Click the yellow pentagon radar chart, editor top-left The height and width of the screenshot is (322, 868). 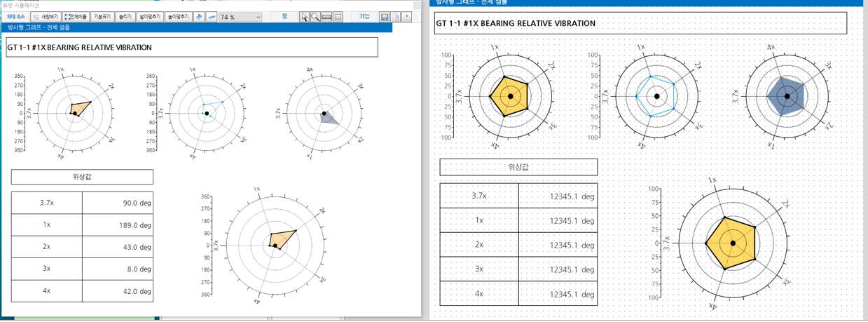511,96
